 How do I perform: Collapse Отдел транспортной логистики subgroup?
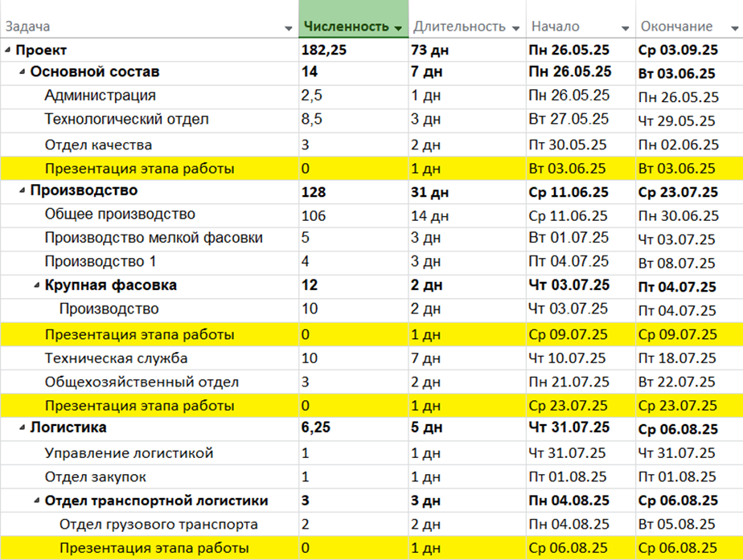pos(37,501)
